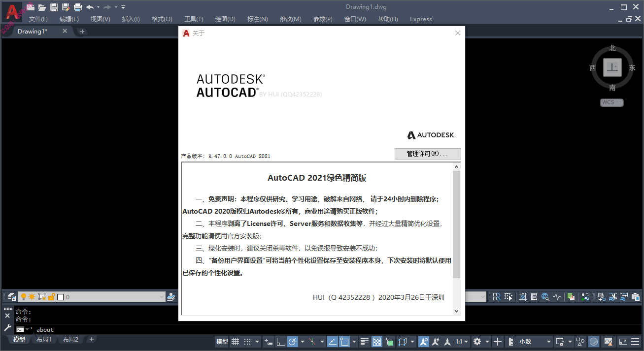Undo the last action
Image resolution: width=644 pixels, height=351 pixels.
[90, 7]
